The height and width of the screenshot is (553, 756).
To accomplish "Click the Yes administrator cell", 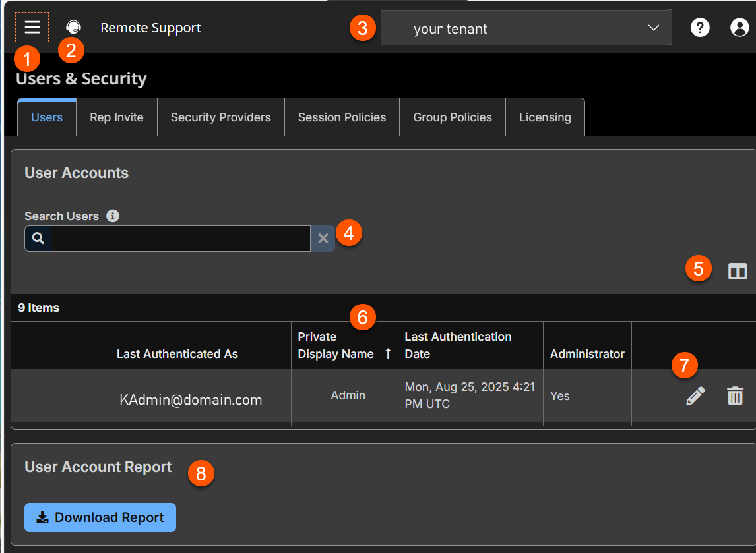I will (587, 397).
